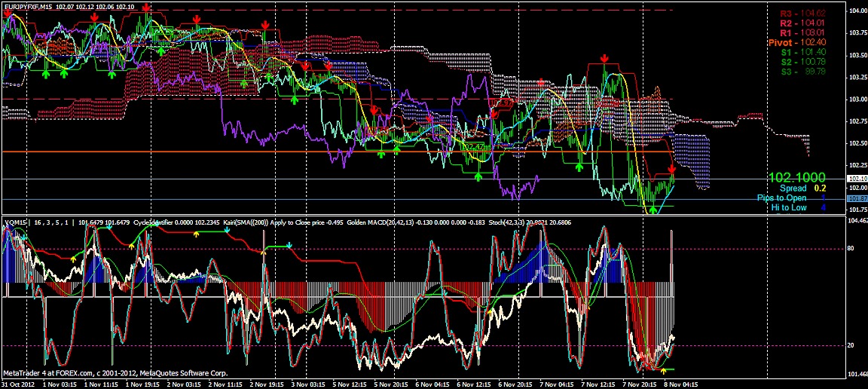Click the 5 Nov 12:15 time axis label

click(x=350, y=384)
